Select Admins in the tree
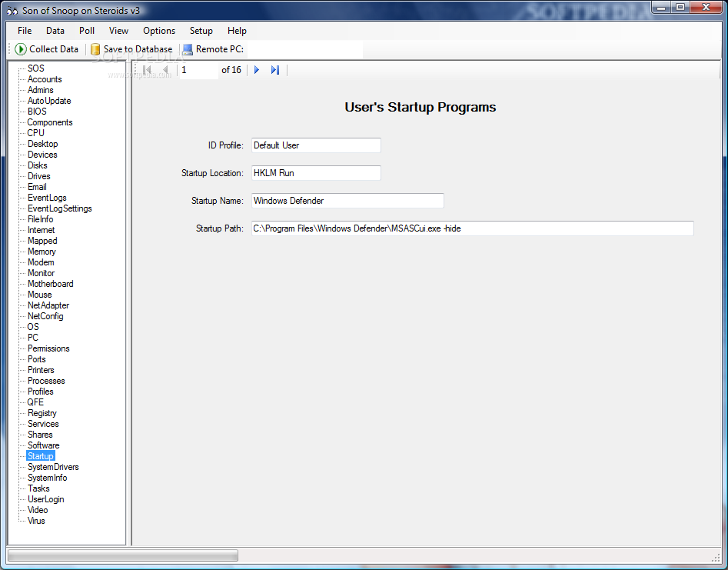This screenshot has width=728, height=570. 41,90
